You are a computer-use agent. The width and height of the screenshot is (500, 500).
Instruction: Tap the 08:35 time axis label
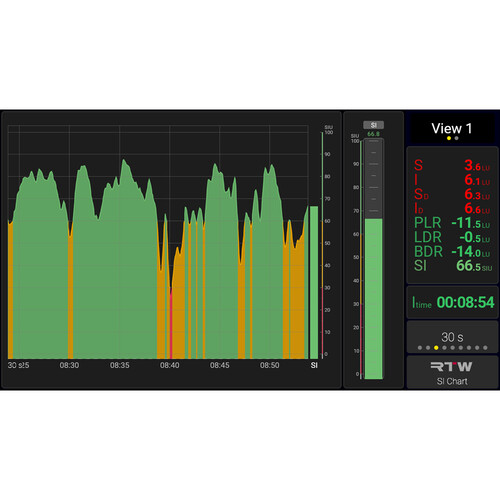pos(120,365)
